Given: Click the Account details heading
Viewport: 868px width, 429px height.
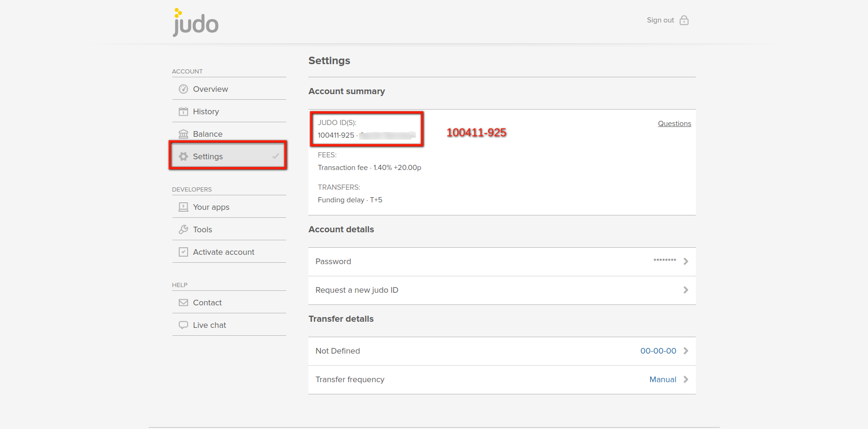Looking at the screenshot, I should (341, 229).
